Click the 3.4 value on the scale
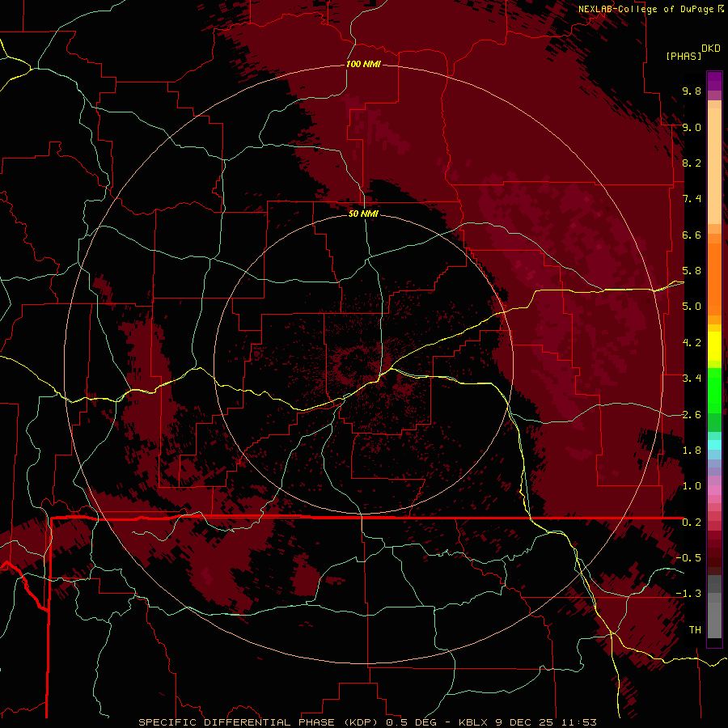The height and width of the screenshot is (728, 728). tap(692, 379)
